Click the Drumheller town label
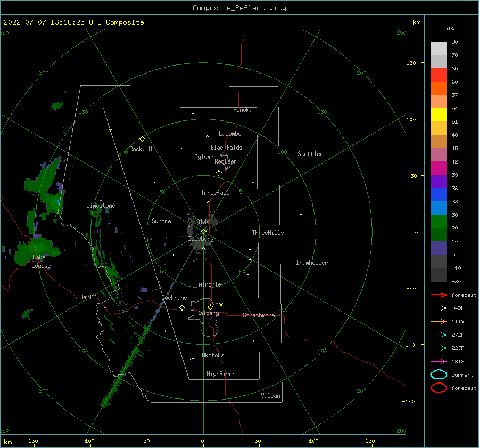This screenshot has width=479, height=448. click(312, 263)
